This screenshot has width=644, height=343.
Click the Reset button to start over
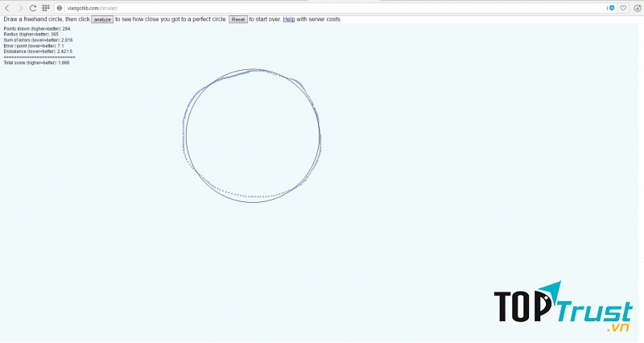coord(237,19)
